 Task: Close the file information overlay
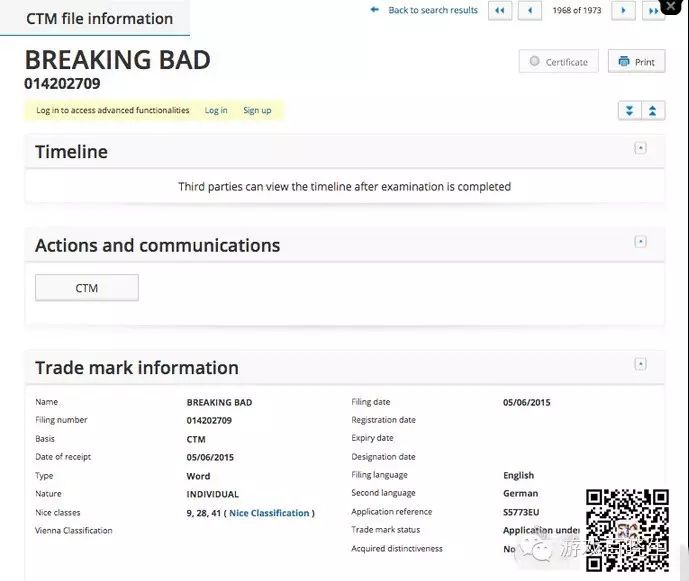point(671,6)
